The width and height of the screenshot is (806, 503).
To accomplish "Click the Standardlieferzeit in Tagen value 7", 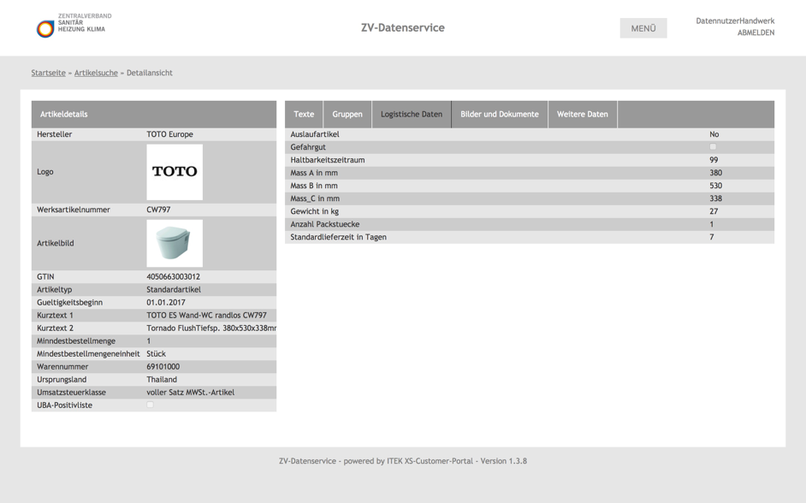I will tap(711, 237).
